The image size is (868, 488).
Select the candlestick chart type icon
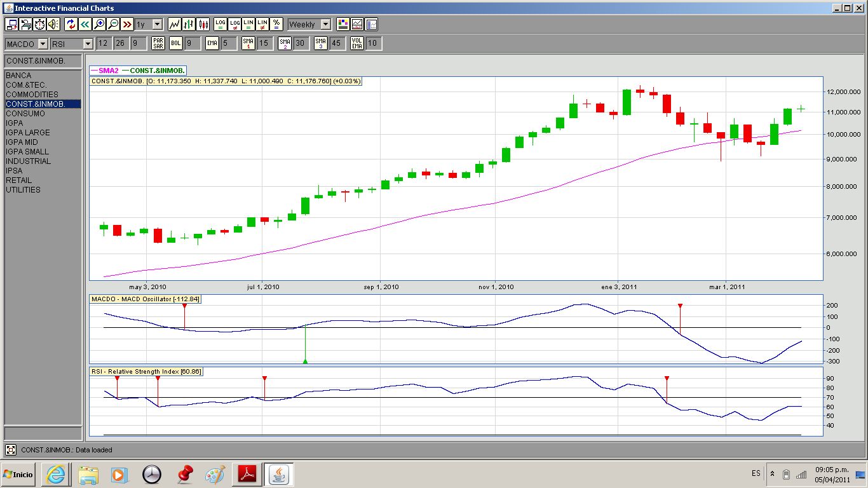[x=203, y=24]
